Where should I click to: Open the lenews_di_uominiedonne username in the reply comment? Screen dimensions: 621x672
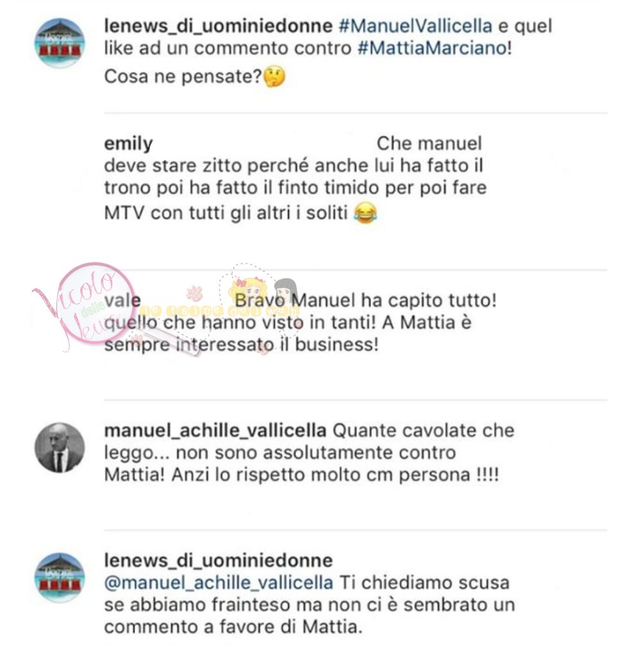pos(219,561)
